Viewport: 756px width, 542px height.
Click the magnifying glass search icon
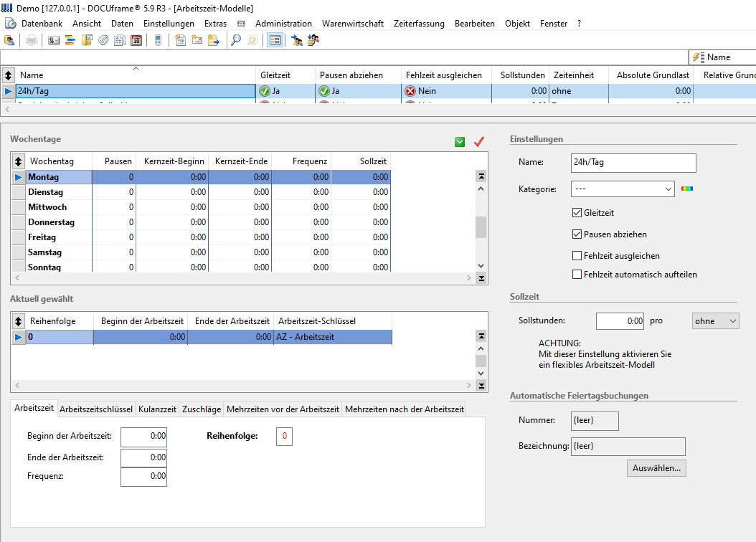coord(236,40)
